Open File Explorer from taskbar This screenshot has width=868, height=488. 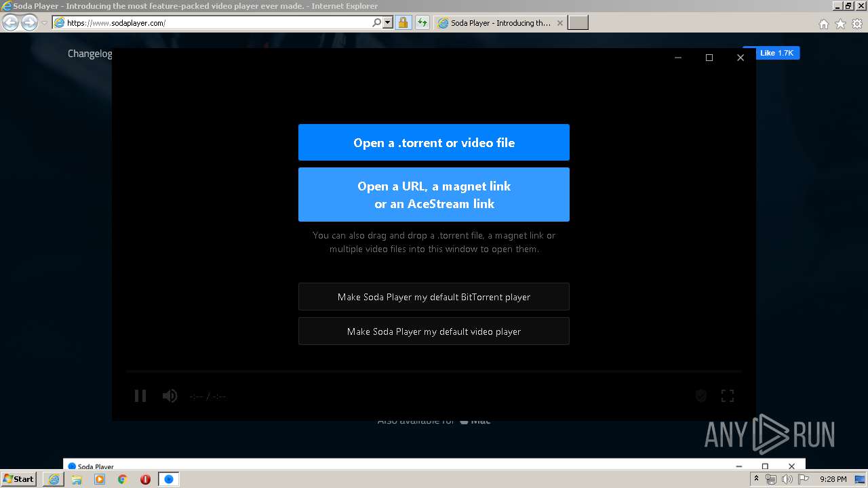(77, 479)
